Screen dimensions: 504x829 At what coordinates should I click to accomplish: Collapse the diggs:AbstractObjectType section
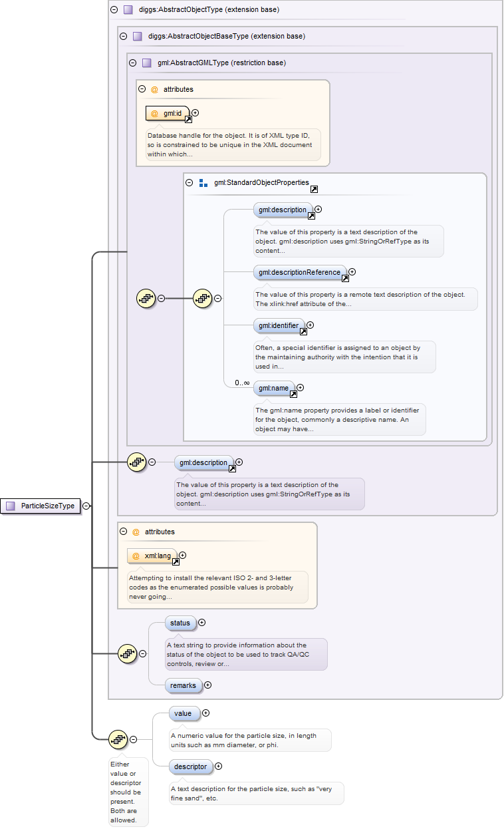click(114, 10)
